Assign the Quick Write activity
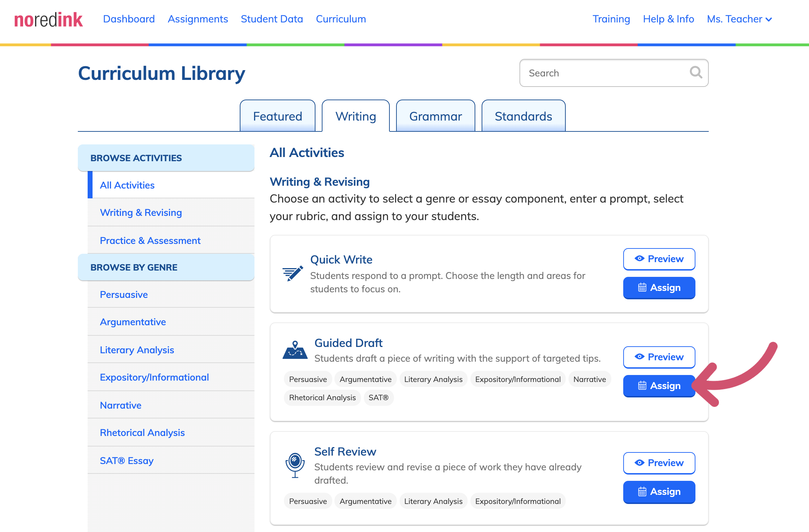The width and height of the screenshot is (809, 532). 659,288
